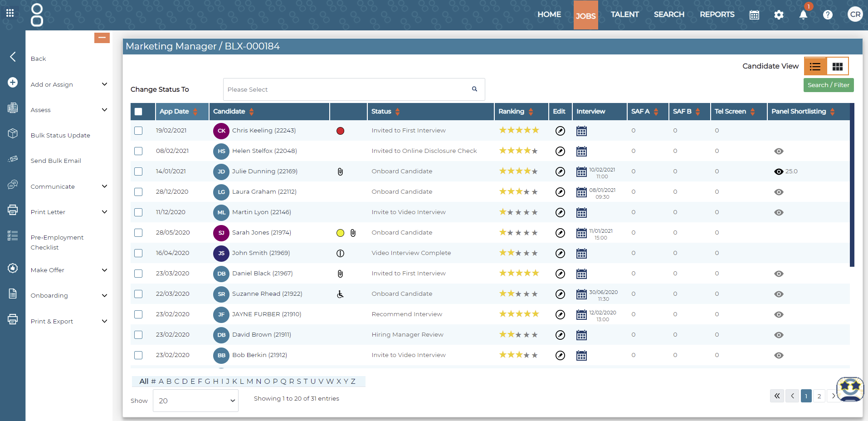Select checkbox for Daniel Black row

[x=138, y=274]
